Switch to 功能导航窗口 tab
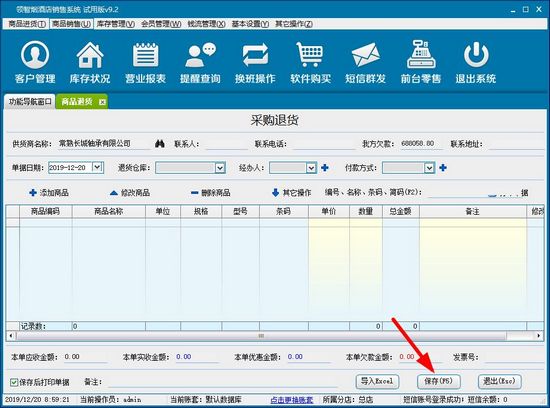The height and width of the screenshot is (408, 550). [x=30, y=102]
